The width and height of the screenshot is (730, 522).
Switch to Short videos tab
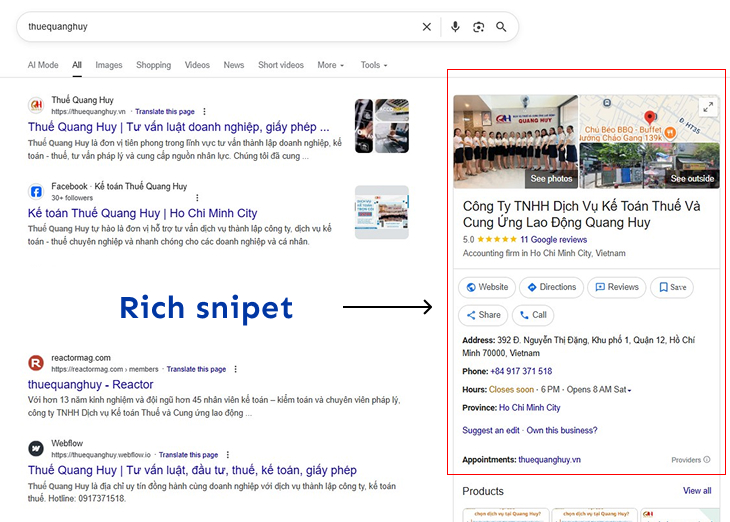pos(281,65)
